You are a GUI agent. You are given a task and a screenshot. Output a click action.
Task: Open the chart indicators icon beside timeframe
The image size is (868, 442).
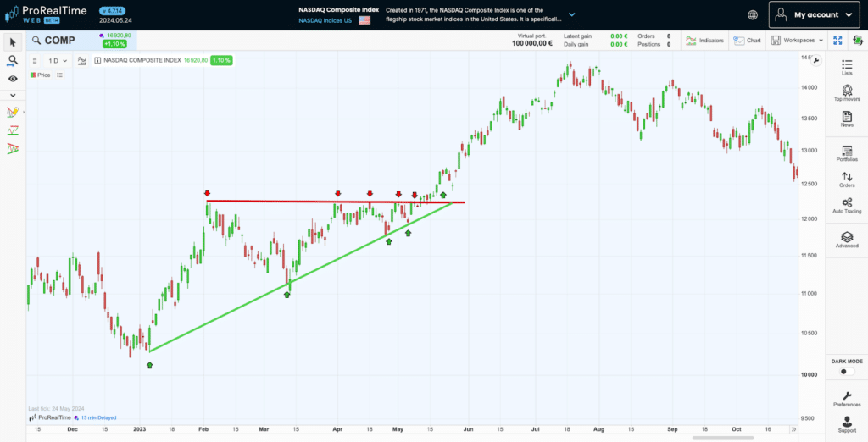82,61
